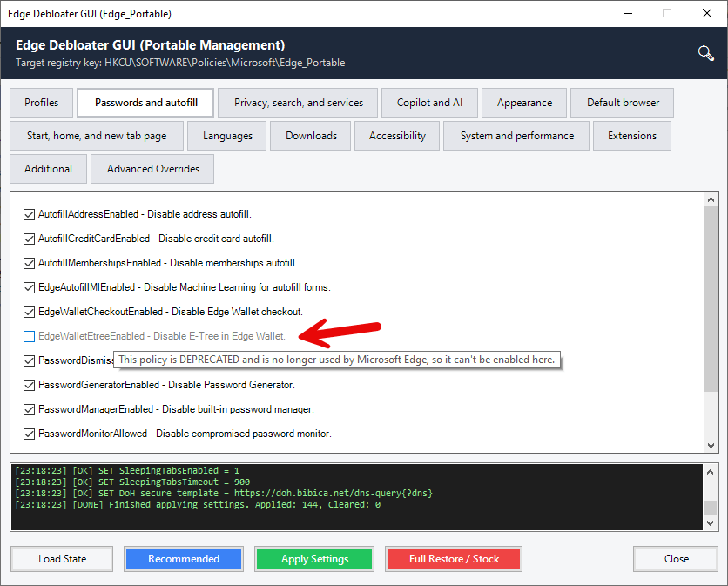Switch to the Languages tab

click(x=227, y=136)
